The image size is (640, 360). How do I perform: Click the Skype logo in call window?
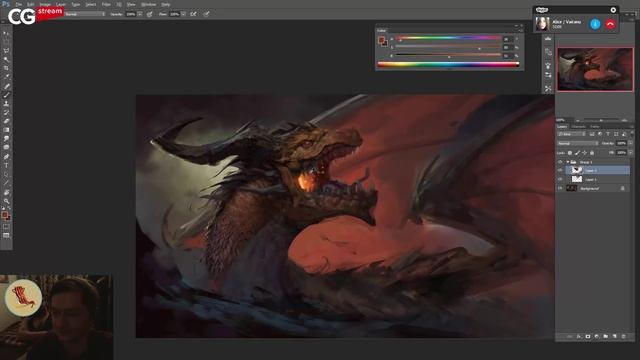[x=542, y=10]
